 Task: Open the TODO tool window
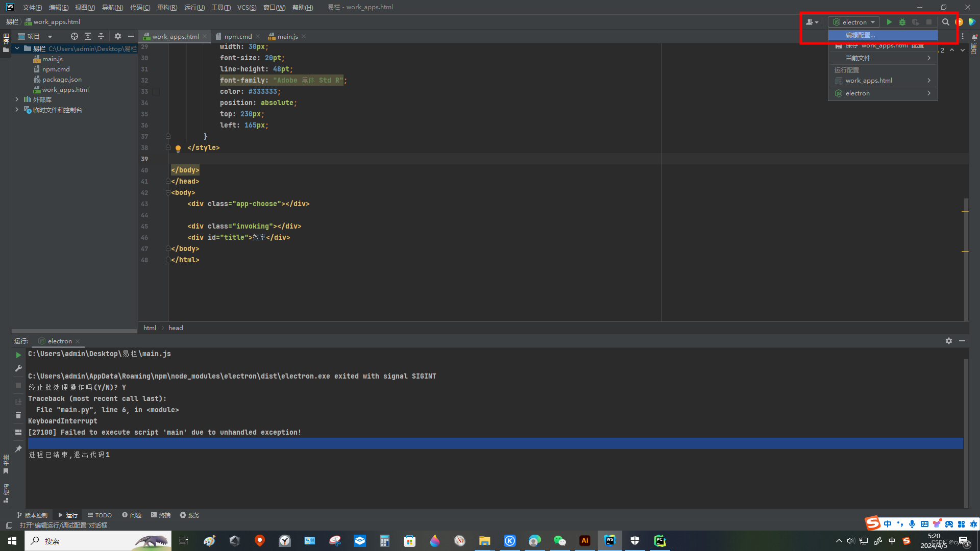100,515
